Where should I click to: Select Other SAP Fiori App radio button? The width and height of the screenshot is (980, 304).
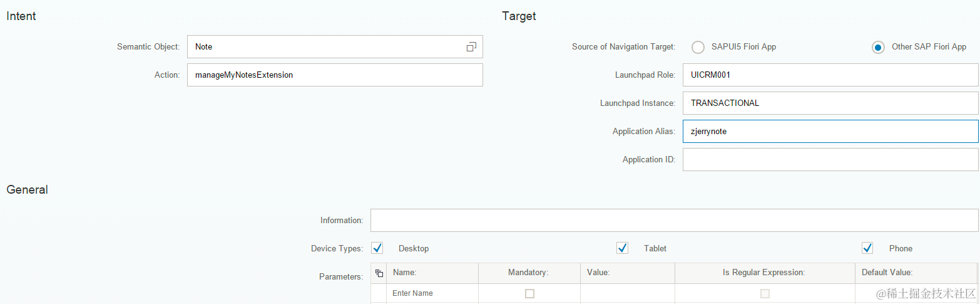click(x=878, y=47)
